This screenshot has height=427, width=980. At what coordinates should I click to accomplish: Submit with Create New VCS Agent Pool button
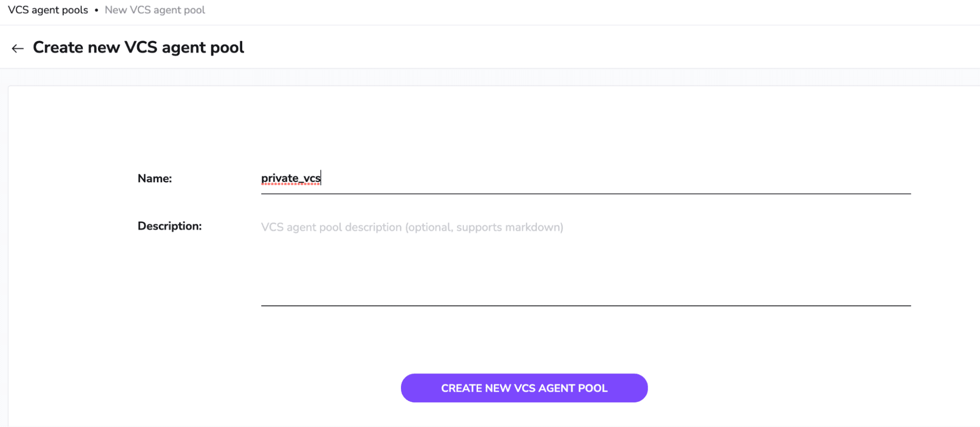(x=524, y=388)
